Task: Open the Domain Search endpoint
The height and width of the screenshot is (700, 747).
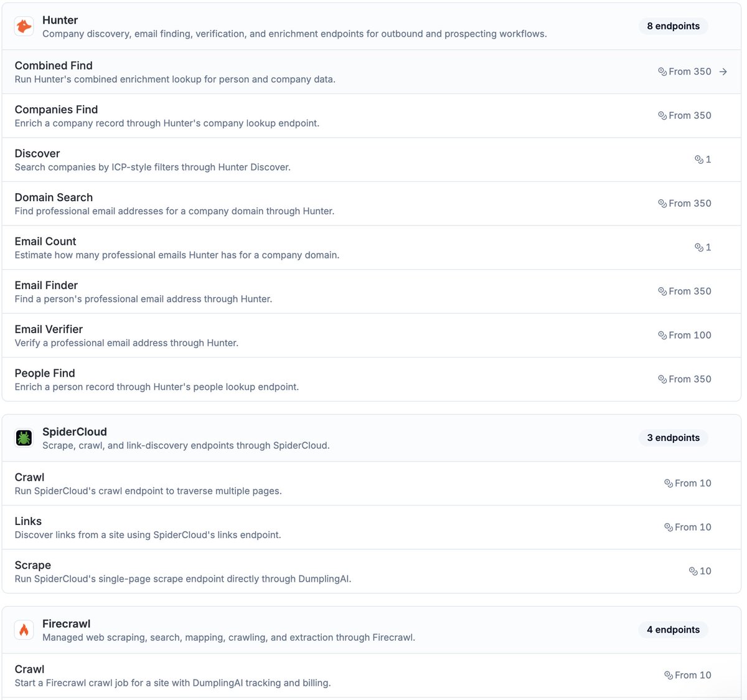Action: point(372,204)
